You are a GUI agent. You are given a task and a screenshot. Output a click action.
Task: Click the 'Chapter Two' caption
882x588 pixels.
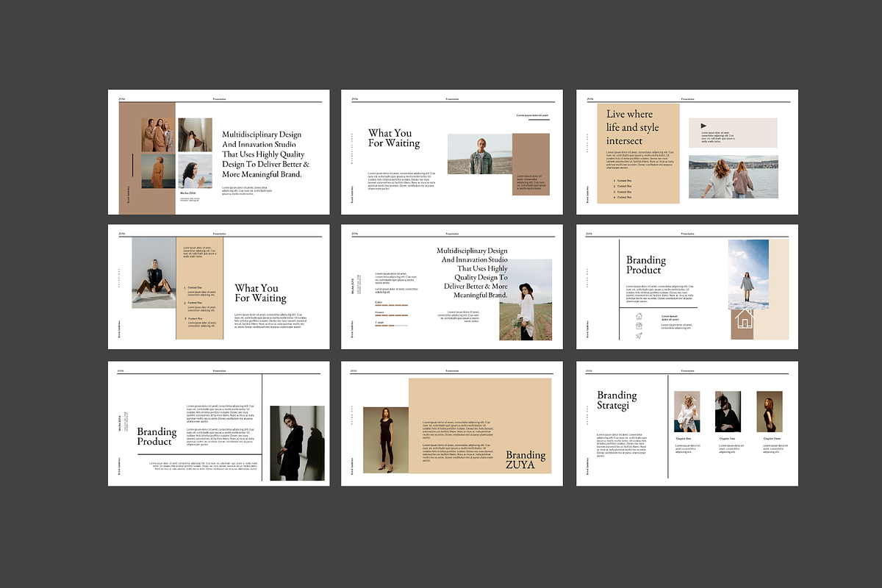(725, 439)
